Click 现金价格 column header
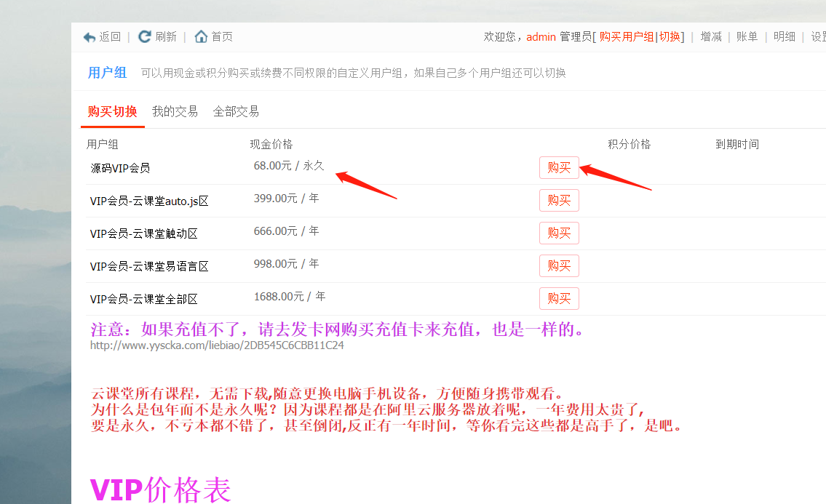 click(271, 144)
